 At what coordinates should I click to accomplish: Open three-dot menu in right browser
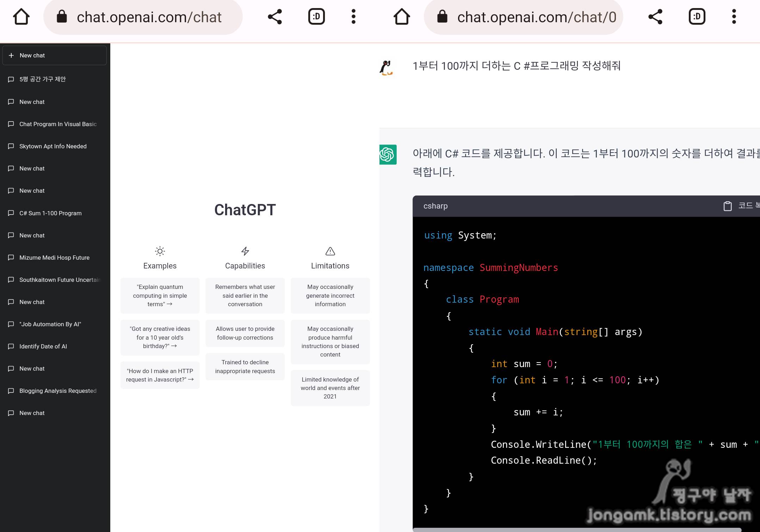pyautogui.click(x=734, y=17)
